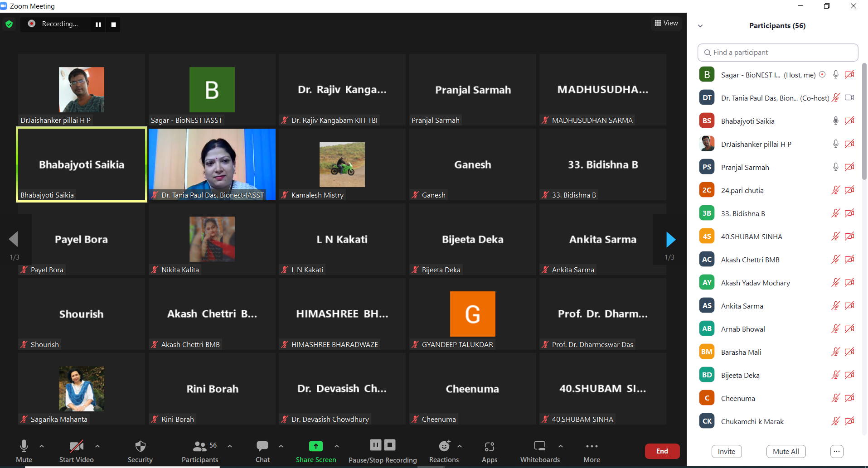The height and width of the screenshot is (468, 868).
Task: Toggle Start Video camera button
Action: click(76, 447)
